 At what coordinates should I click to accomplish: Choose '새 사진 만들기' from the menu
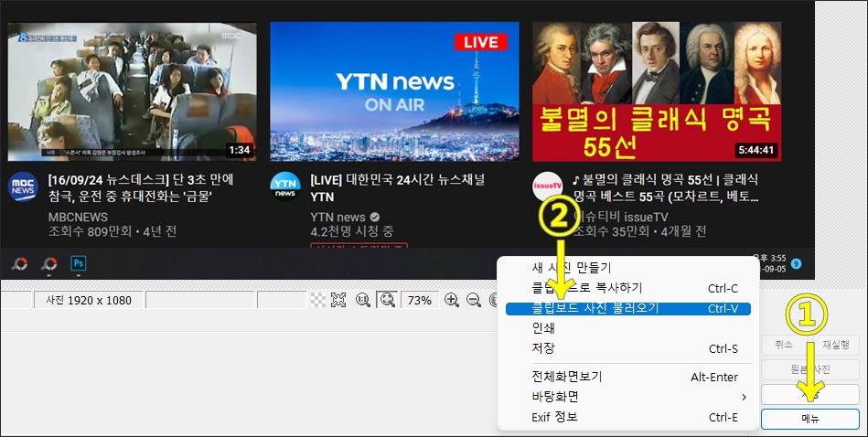click(x=627, y=268)
